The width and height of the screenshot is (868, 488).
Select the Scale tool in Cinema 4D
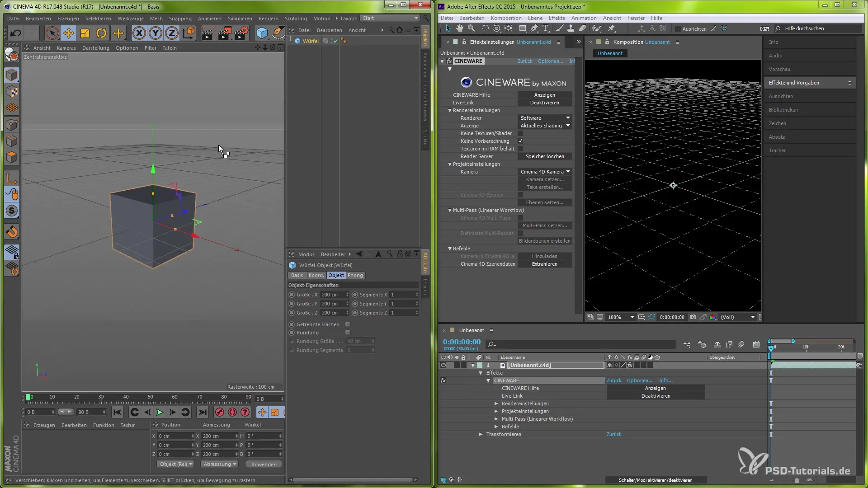point(85,33)
